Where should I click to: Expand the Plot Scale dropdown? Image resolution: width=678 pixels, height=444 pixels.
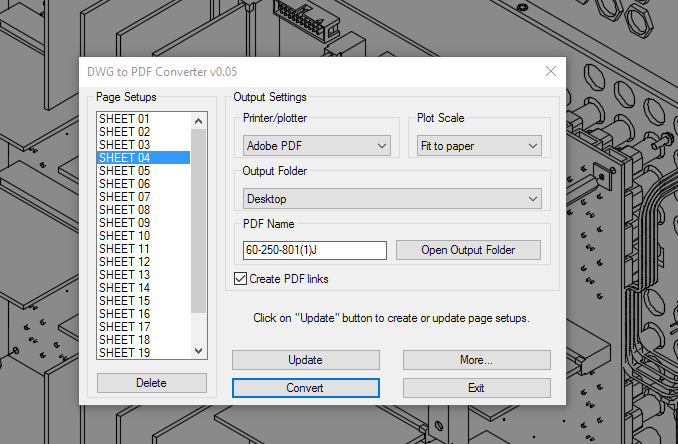[x=479, y=146]
